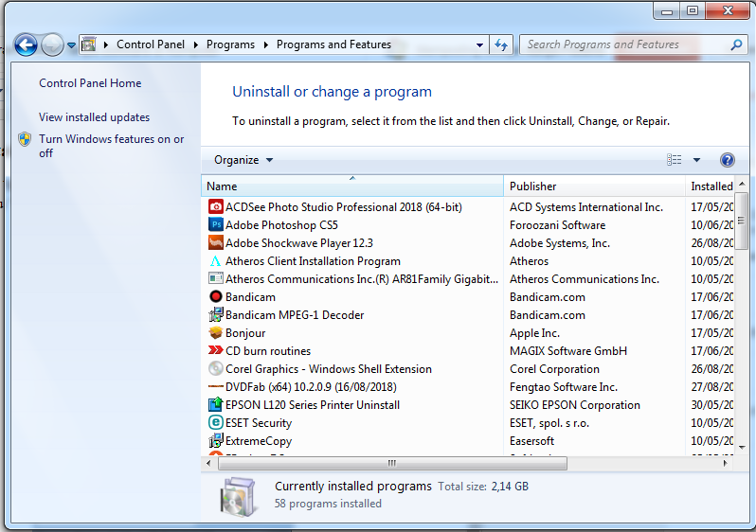Expand the view options dropdown arrow
Screen dimensions: 756x532
696,160
